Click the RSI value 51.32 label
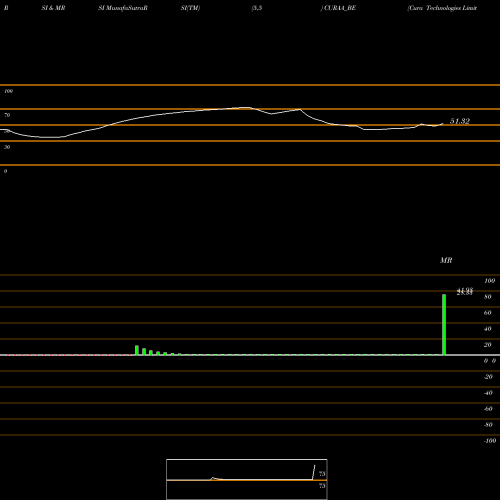 (x=460, y=121)
